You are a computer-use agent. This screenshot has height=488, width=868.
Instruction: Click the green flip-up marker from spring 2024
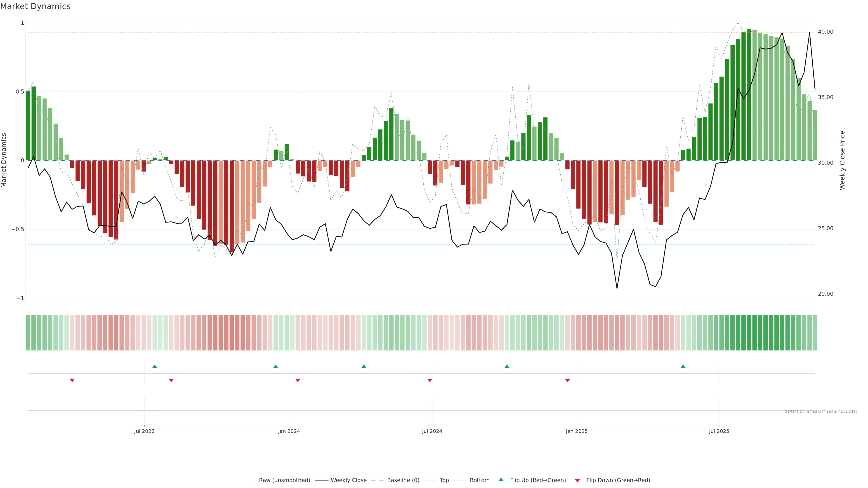click(x=363, y=366)
